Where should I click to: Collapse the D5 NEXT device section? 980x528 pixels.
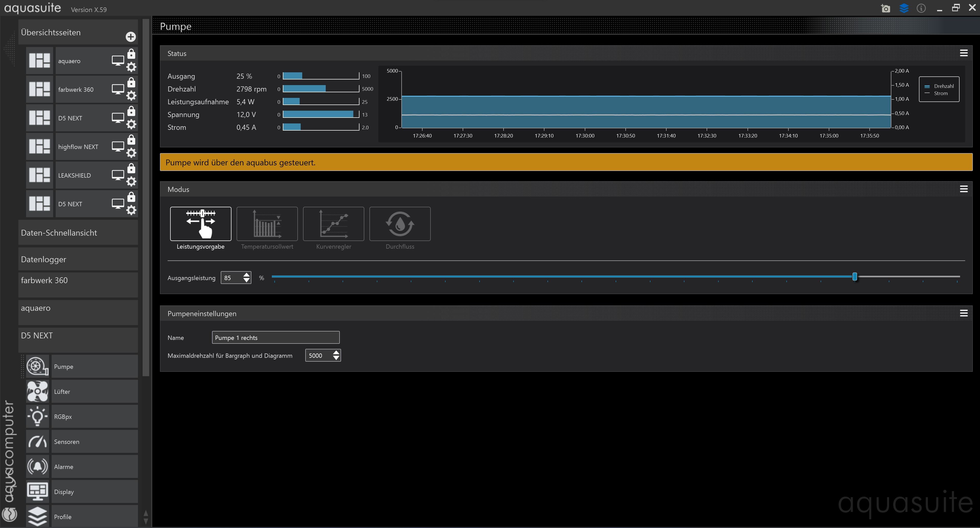click(x=78, y=340)
